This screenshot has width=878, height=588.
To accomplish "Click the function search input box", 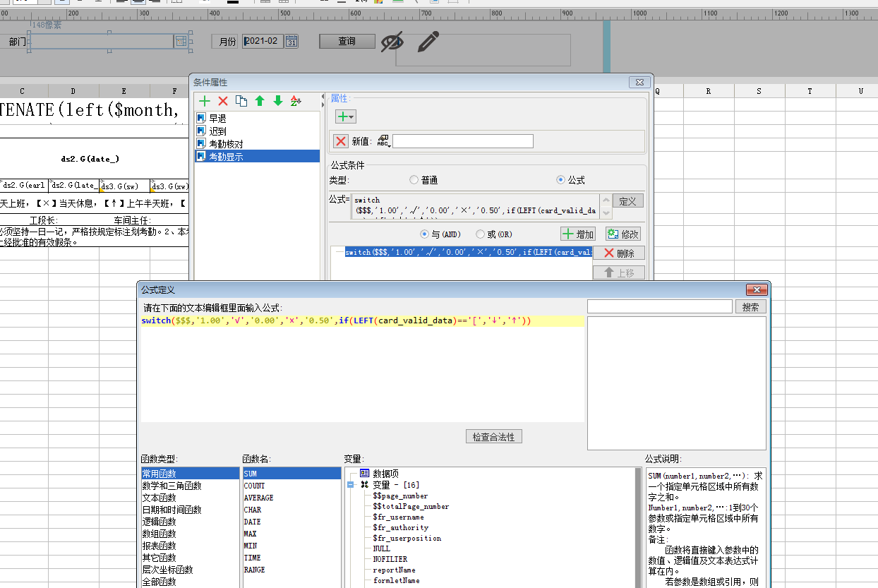I will point(659,307).
